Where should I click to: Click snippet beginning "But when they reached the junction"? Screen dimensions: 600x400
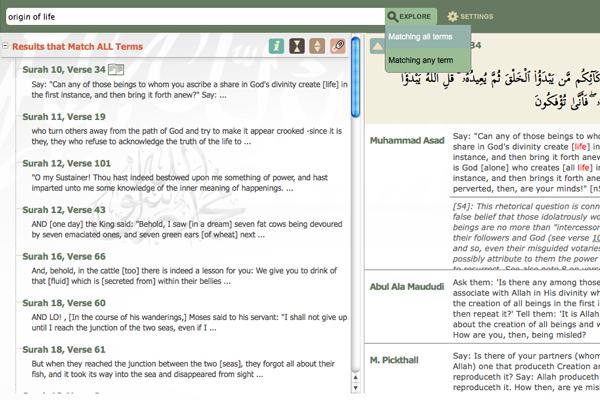183,369
